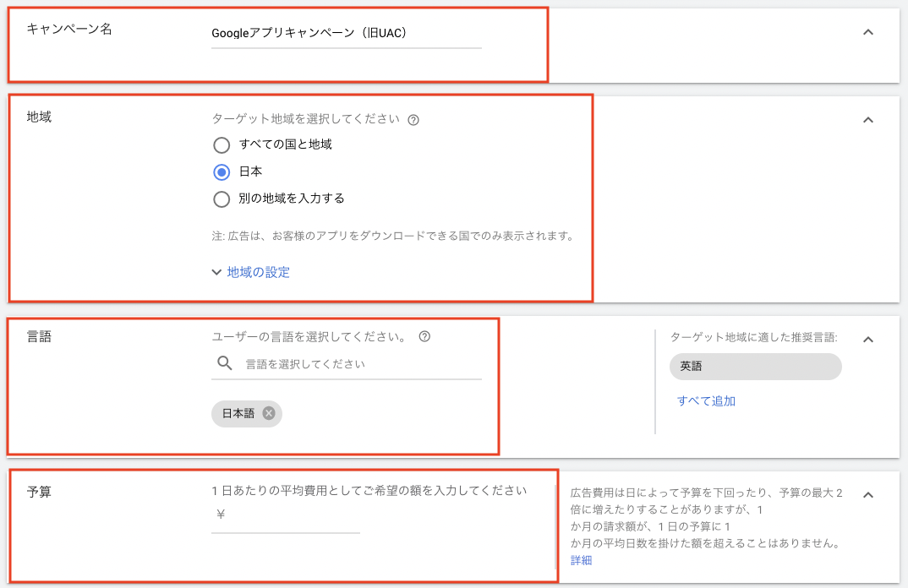
Task: Remove the 日本語 chip with its X icon
Action: coord(269,413)
